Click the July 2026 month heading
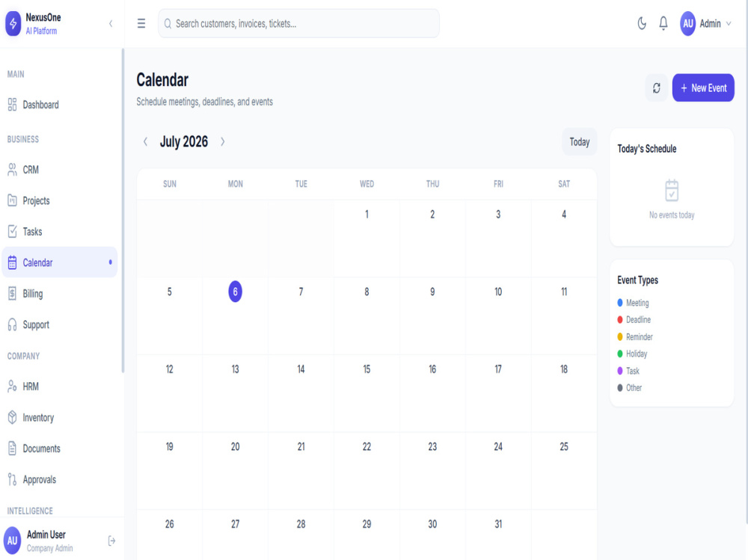The height and width of the screenshot is (560, 748). 184,141
